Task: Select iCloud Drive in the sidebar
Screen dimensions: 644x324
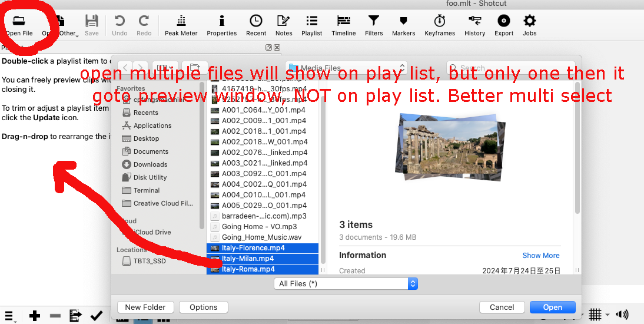Action: (152, 232)
